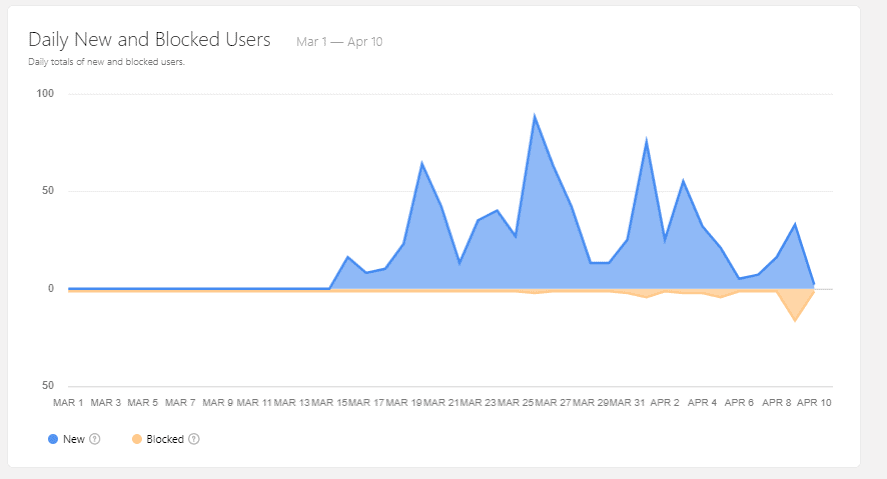Select the MAR 25 date label

(516, 403)
